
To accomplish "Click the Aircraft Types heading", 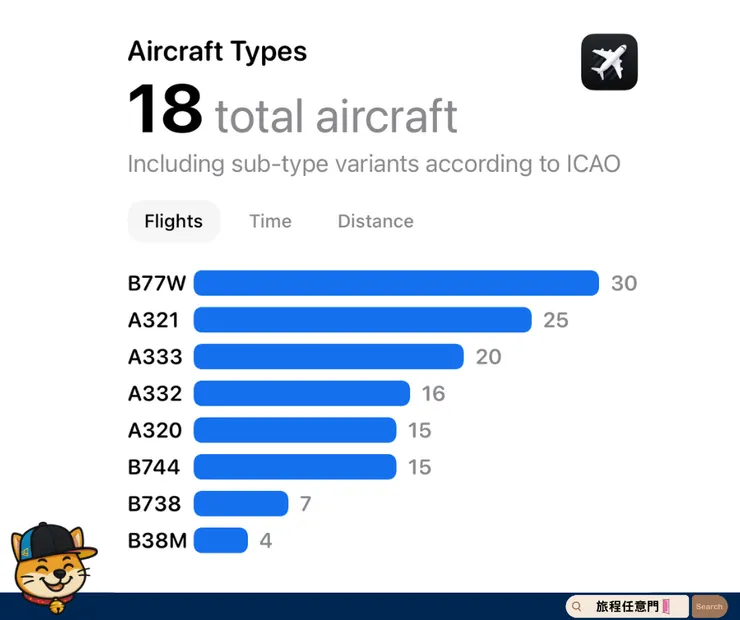I will click(217, 52).
